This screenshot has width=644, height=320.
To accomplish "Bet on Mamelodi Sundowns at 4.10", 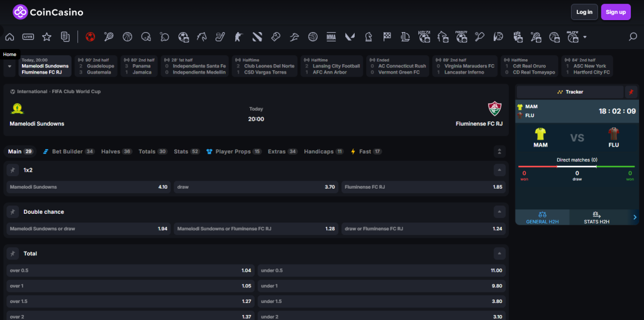I will (x=89, y=187).
